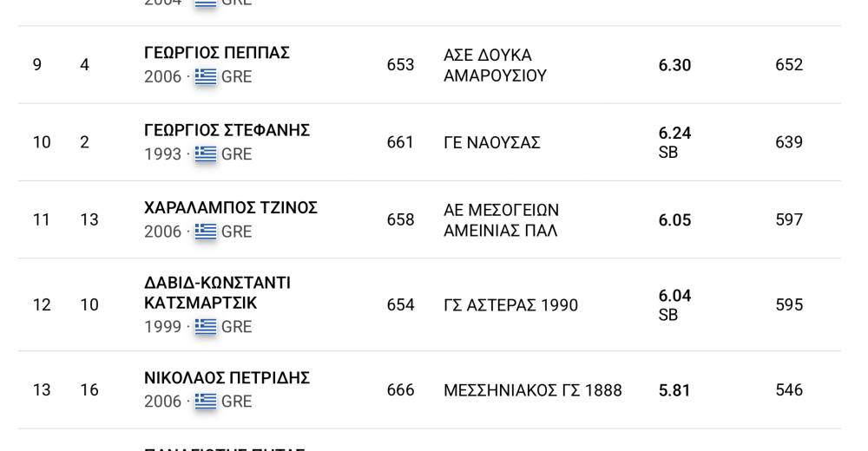Open athlete ΝΙΚΟΛΑΟΣ ΠΕΤΡΙΔΗΣ profile
The height and width of the screenshot is (451, 868).
227,378
